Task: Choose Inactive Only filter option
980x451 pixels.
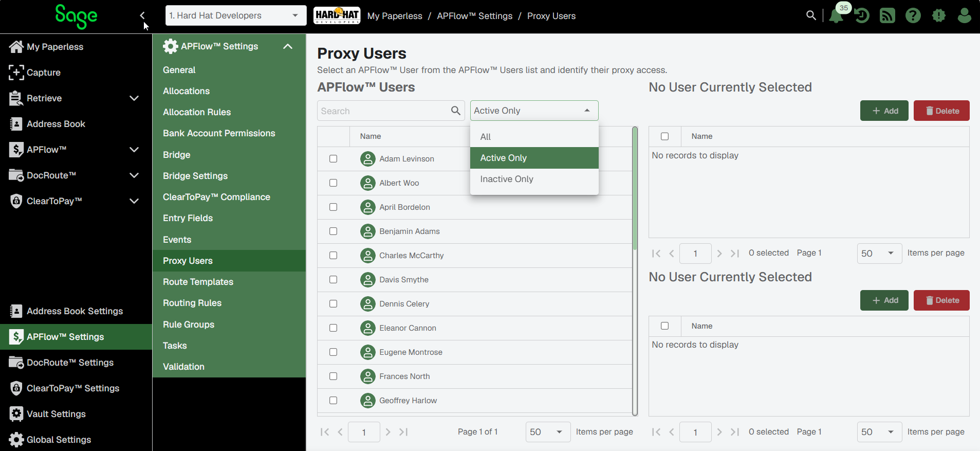Action: pos(534,179)
